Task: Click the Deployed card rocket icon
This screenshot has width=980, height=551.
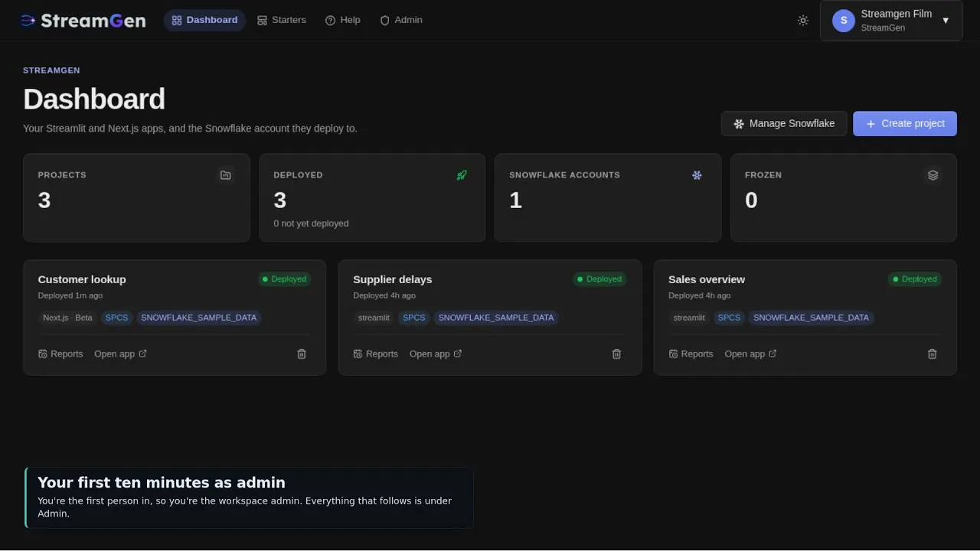Action: (x=462, y=175)
